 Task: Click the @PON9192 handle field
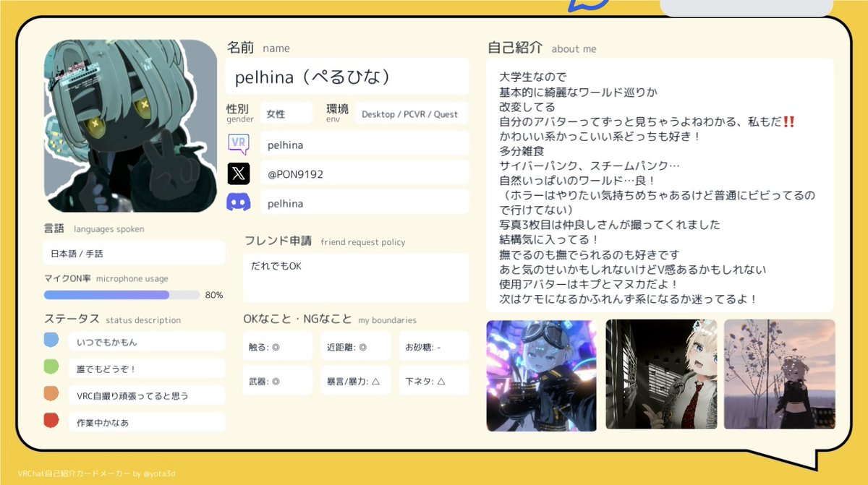pos(365,173)
